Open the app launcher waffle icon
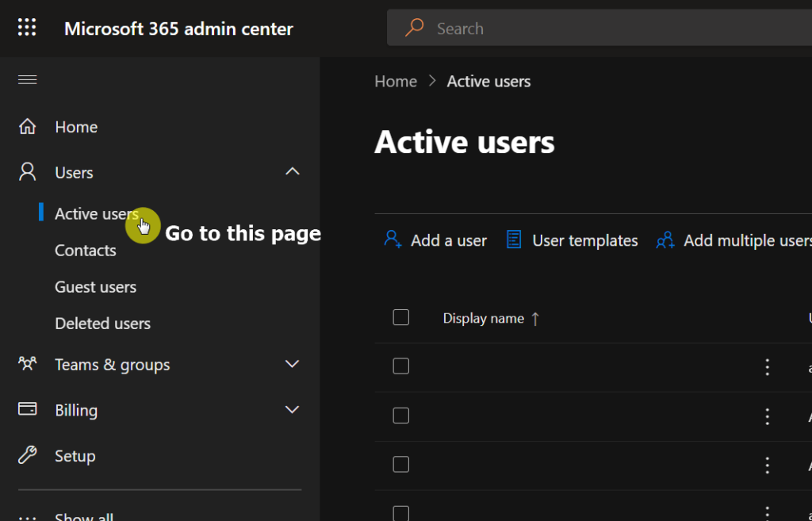Screen dimensions: 812x521 coord(27,28)
